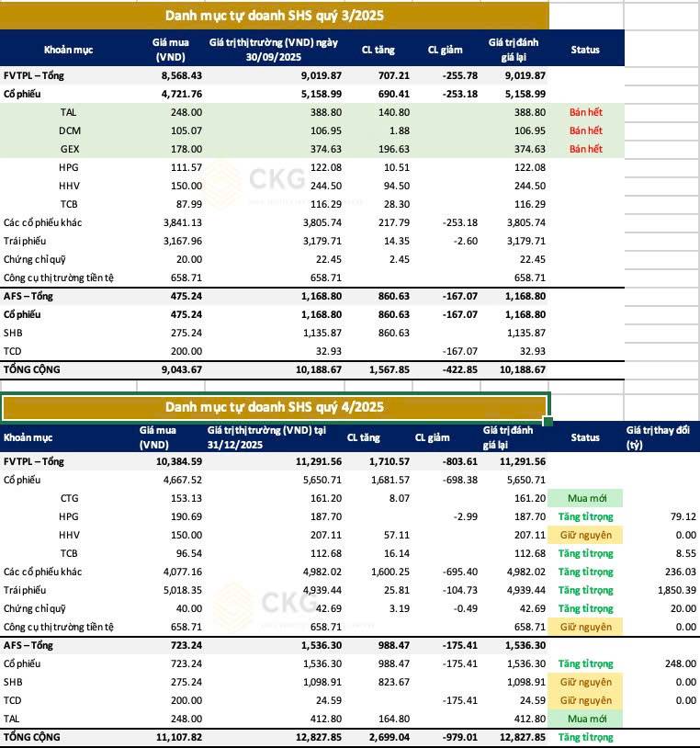
Task: Select HHV CL tăng value 57.11
Action: (x=397, y=535)
